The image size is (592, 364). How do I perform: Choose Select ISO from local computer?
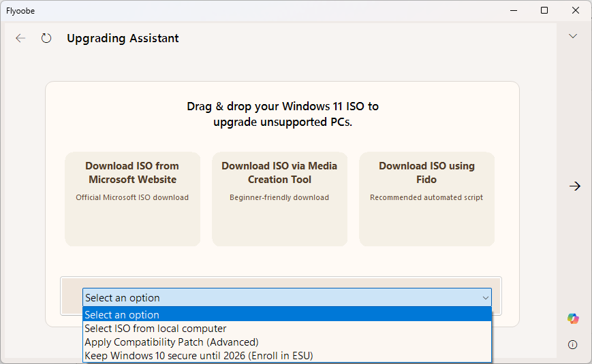[x=155, y=329]
